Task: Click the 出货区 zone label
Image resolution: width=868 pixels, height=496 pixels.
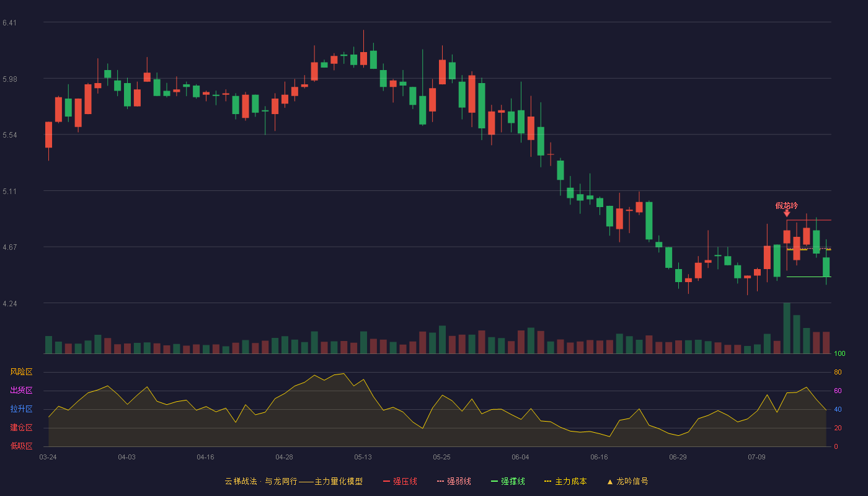Action: click(21, 391)
